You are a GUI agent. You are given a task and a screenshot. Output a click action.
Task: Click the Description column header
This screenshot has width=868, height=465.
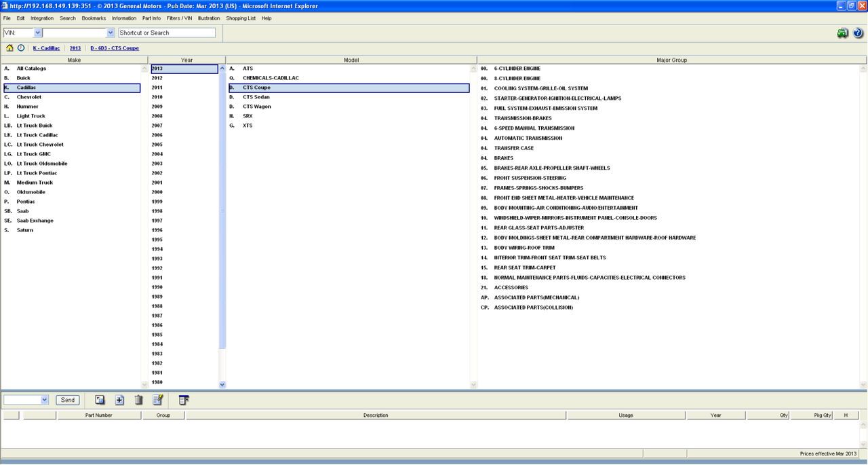[x=376, y=415]
